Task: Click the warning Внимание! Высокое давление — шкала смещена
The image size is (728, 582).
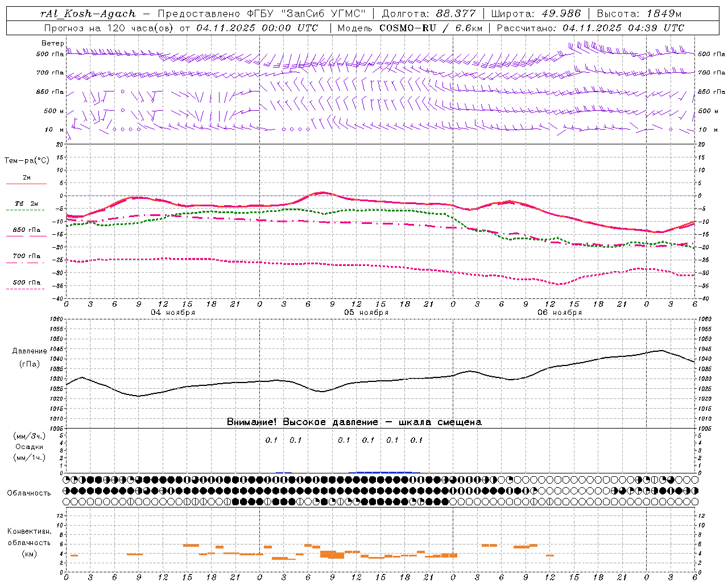Action: [x=354, y=422]
